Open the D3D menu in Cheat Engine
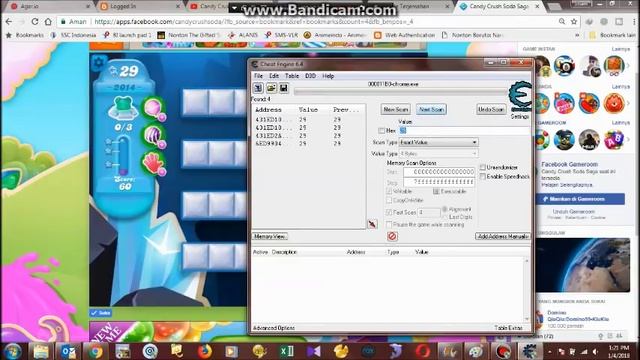This screenshot has width=640, height=360. point(310,76)
